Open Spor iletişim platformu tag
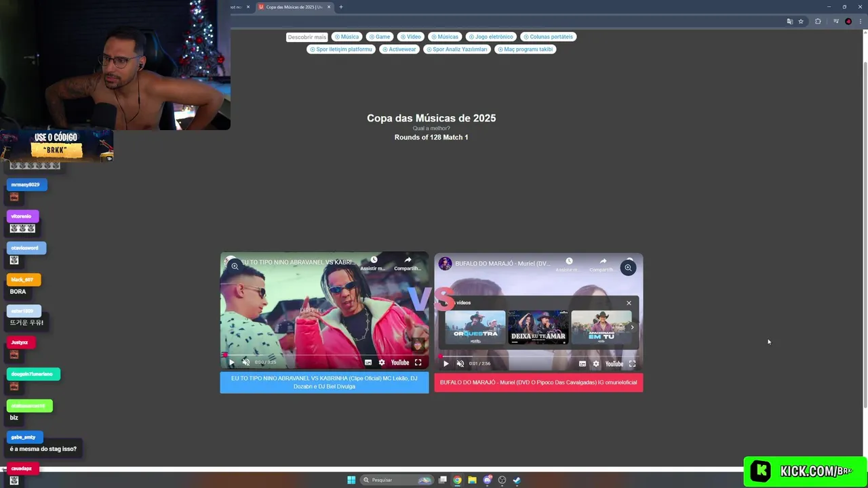The image size is (868, 488). pos(341,49)
